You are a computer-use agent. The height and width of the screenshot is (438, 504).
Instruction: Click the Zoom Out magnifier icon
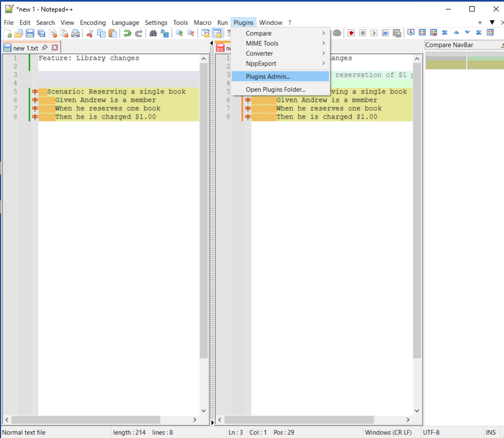point(190,33)
